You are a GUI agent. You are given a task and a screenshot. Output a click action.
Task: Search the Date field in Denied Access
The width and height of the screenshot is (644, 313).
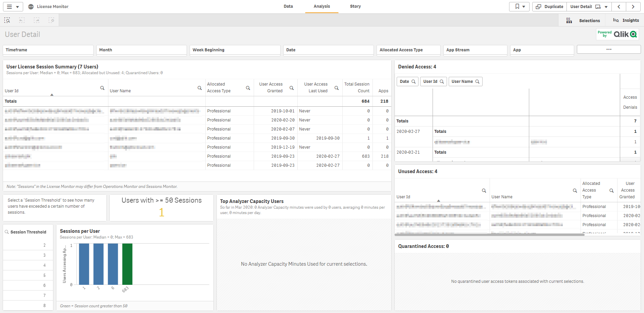[x=407, y=82]
